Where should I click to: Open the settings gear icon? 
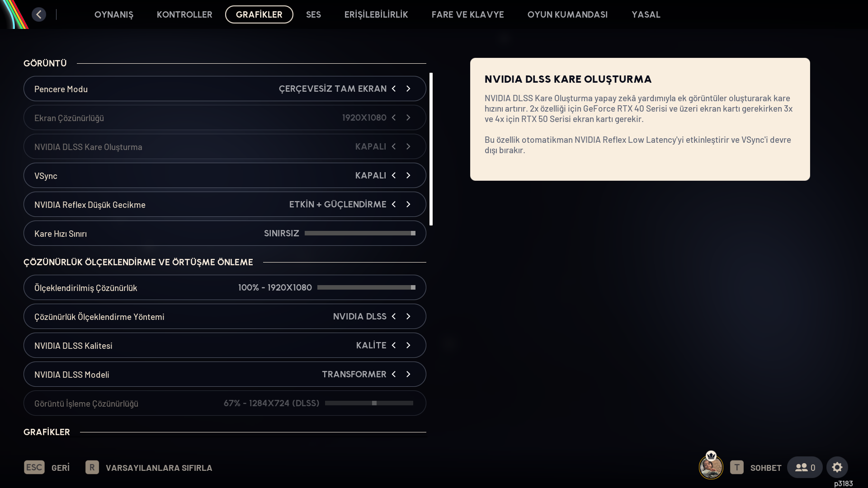pos(837,467)
